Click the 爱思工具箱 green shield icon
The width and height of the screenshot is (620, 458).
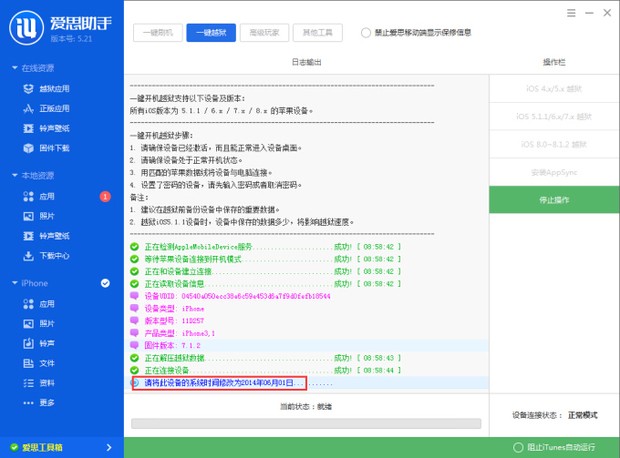[14, 447]
